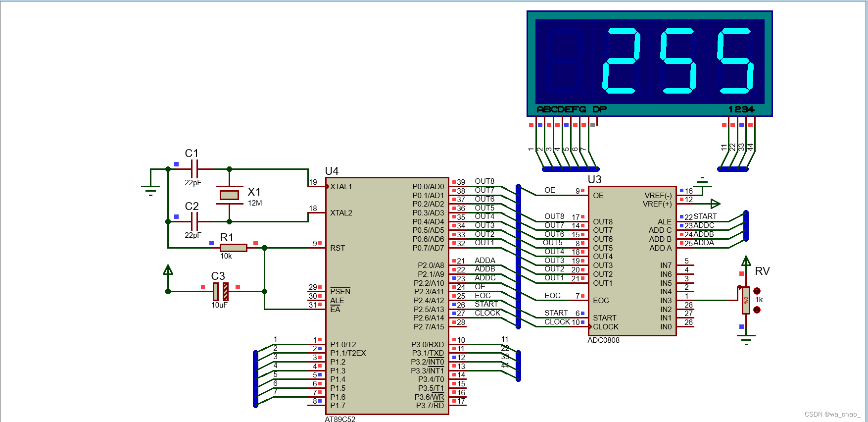Viewport: 868px width, 422px height.
Task: Click the P3.7/RD pin label
Action: tap(430, 406)
